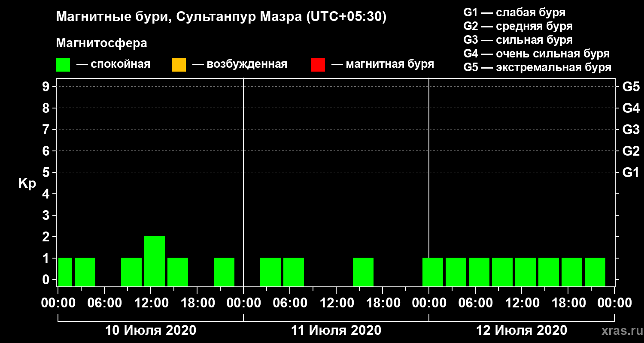Viewport: 644px width, 343px height.
Task: Click the leftmost '00:00' time label
Action: point(58,303)
